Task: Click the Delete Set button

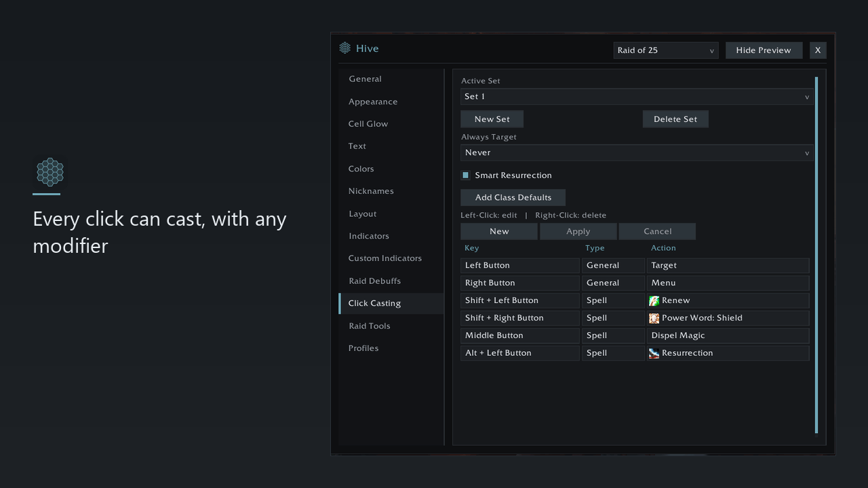Action: (x=675, y=119)
